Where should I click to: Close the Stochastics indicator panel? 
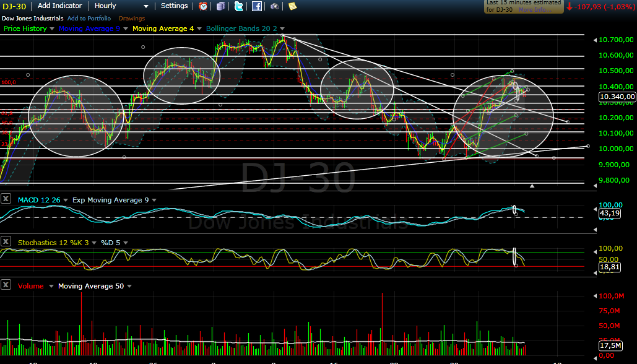[x=6, y=241]
